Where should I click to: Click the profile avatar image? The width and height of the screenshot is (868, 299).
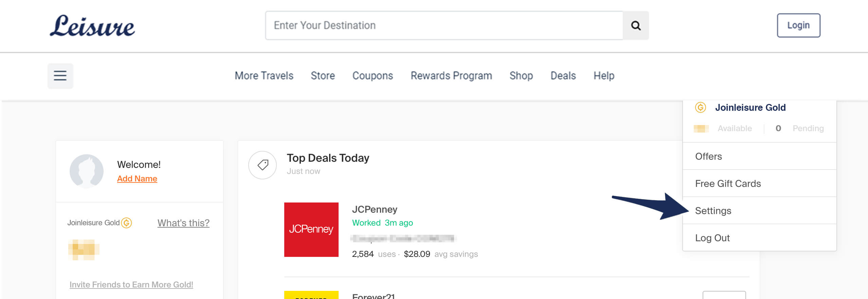point(87,171)
